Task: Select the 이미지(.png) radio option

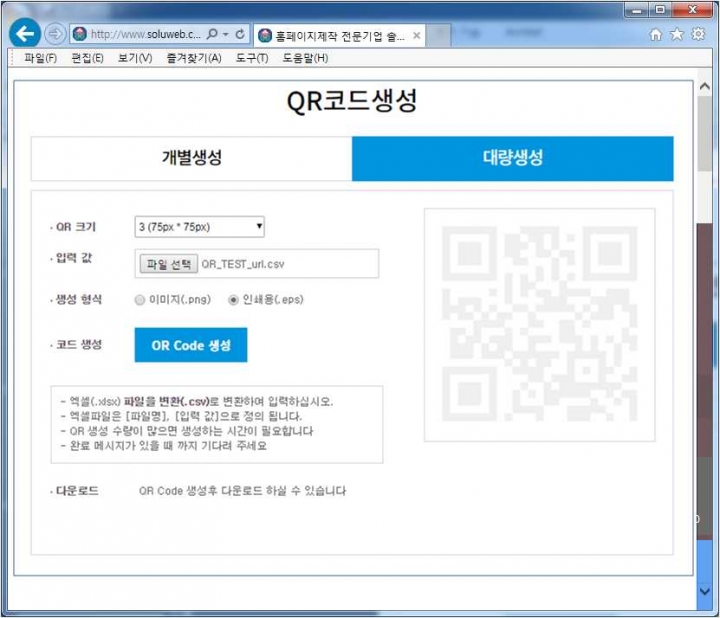Action: coord(140,300)
